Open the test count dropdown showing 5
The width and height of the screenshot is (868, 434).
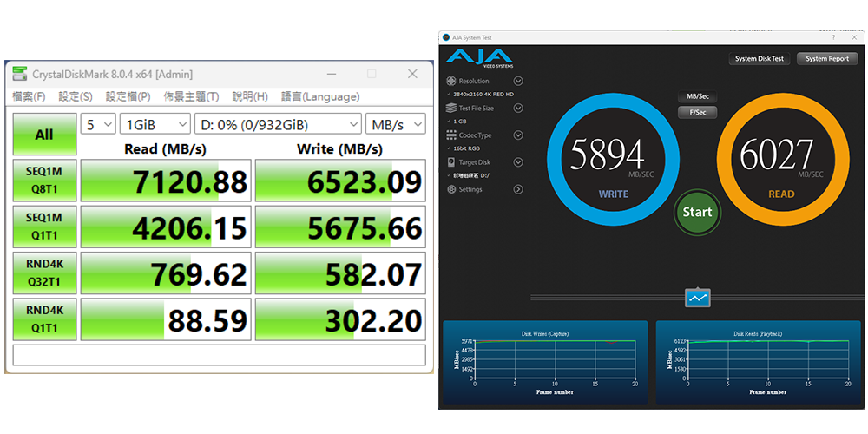tap(98, 124)
